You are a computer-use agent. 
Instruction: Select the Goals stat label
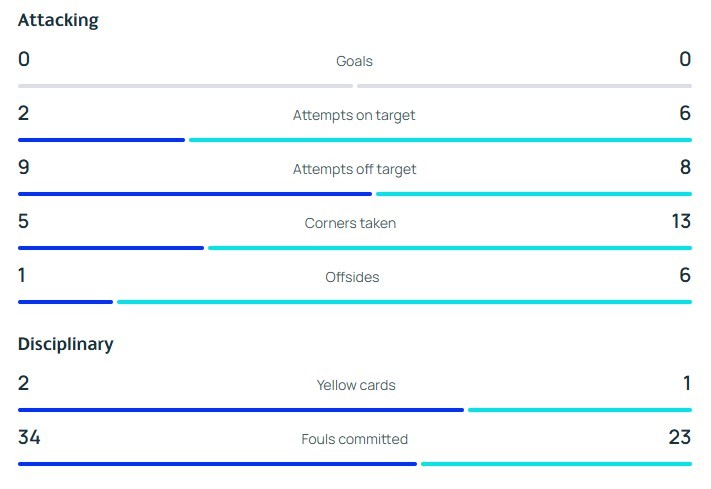(354, 61)
